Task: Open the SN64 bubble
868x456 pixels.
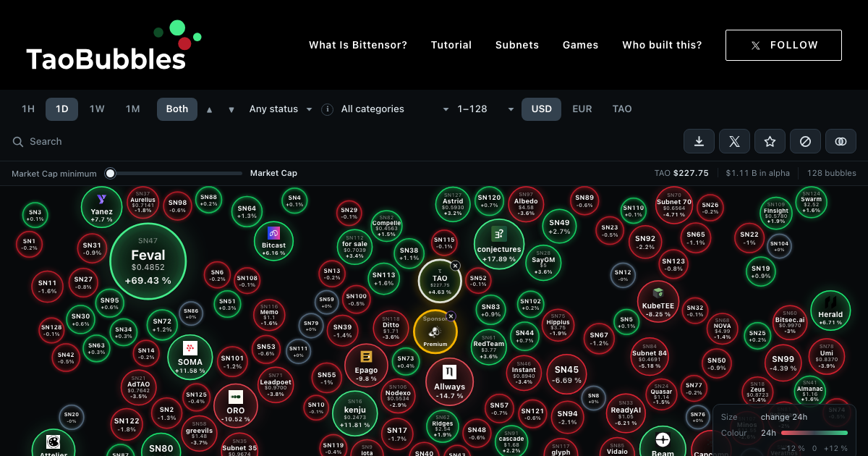Action: click(247, 212)
